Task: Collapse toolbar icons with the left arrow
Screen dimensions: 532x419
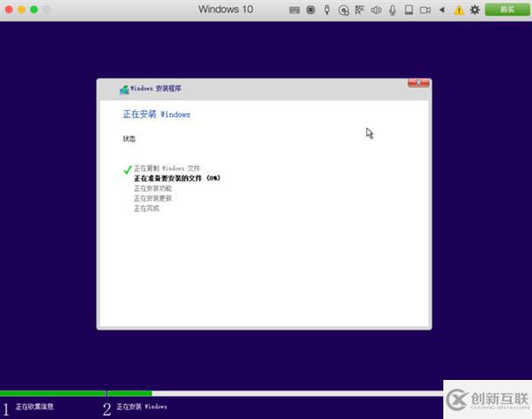Action: [442, 10]
